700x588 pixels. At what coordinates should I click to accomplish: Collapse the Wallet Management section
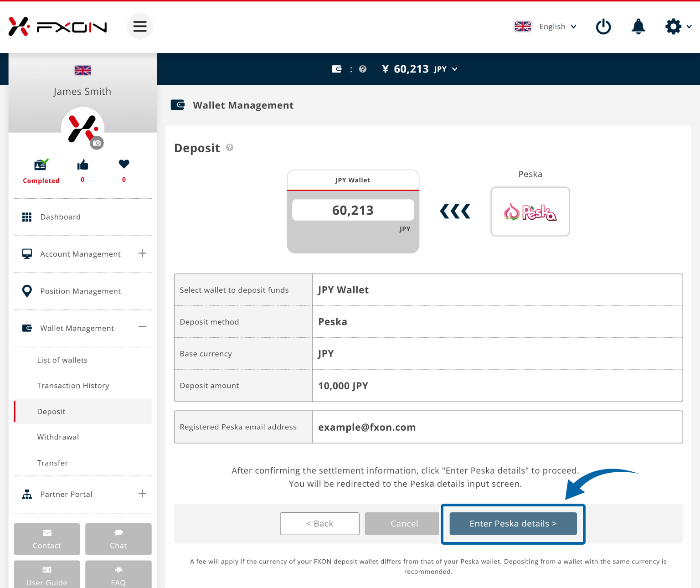pos(142,327)
